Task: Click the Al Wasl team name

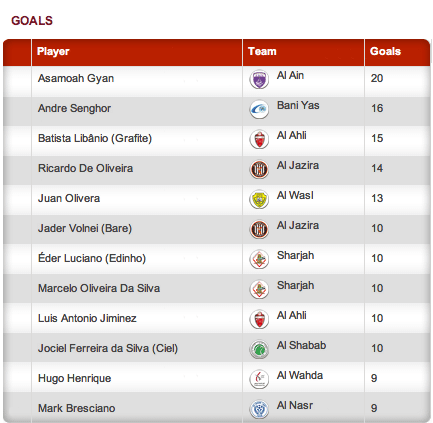Action: tap(295, 195)
